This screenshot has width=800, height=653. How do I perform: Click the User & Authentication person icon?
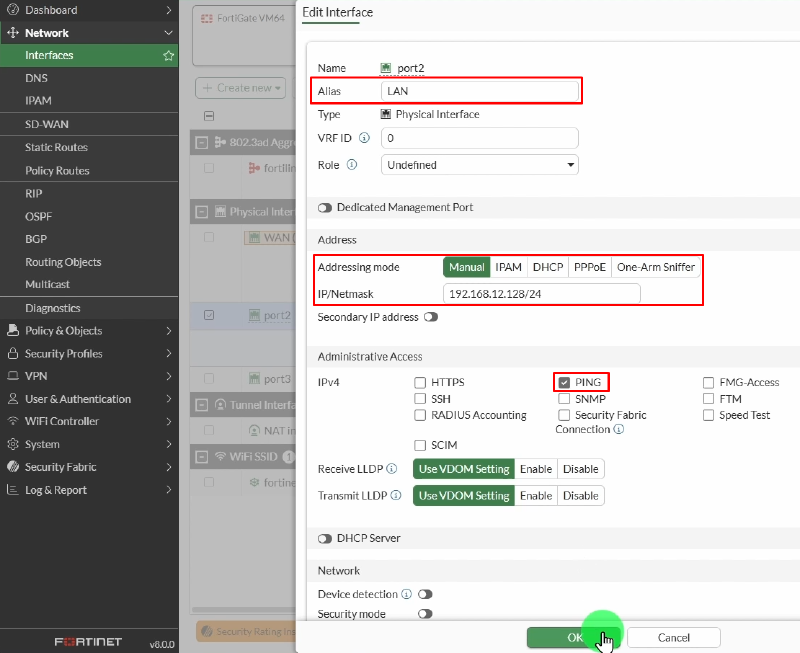click(13, 398)
